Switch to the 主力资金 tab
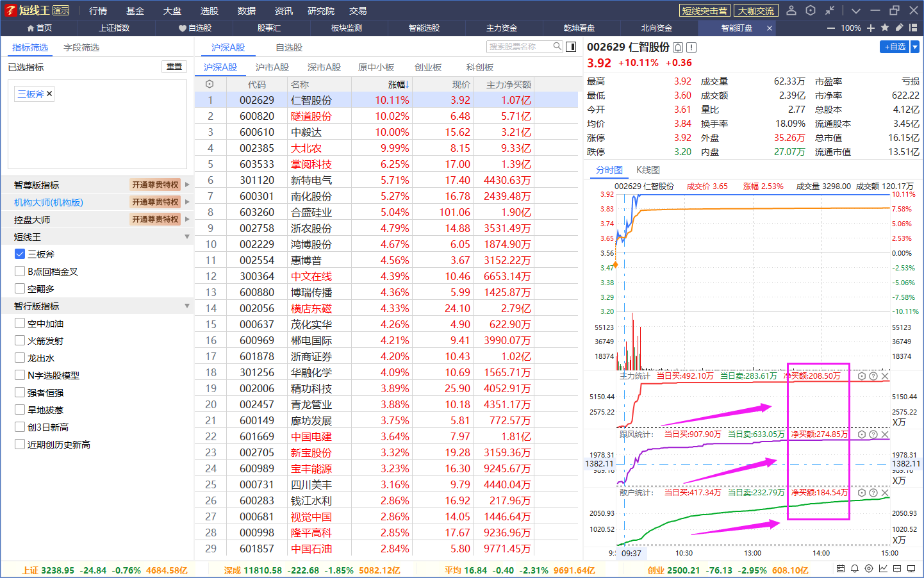The image size is (924, 578). point(502,28)
